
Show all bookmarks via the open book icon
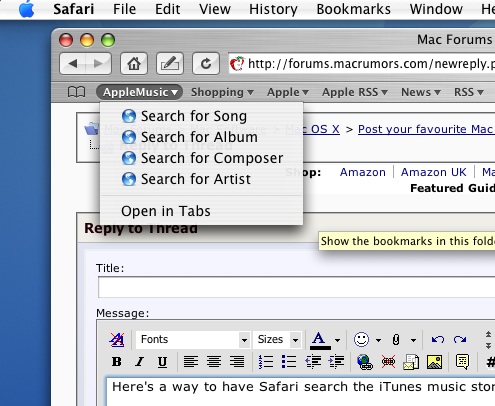[x=76, y=92]
